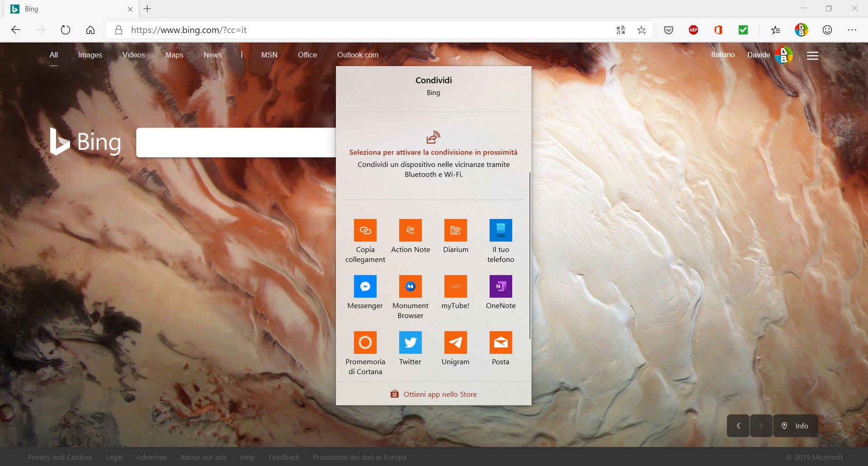Share via Unigram
Image resolution: width=868 pixels, height=466 pixels.
click(x=456, y=342)
